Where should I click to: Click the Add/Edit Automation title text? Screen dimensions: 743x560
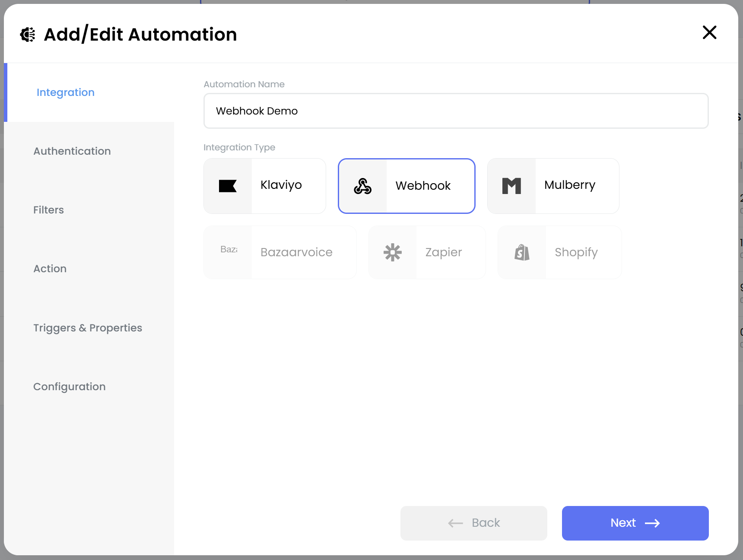140,35
